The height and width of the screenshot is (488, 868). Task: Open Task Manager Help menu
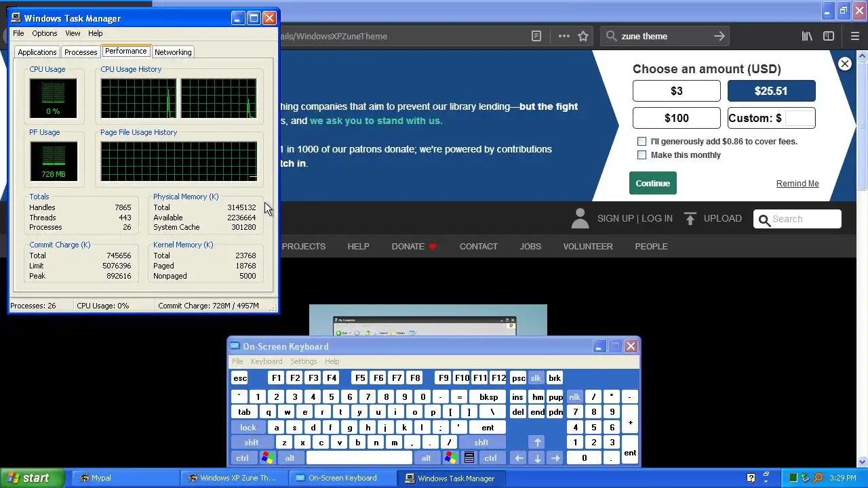[x=95, y=33]
